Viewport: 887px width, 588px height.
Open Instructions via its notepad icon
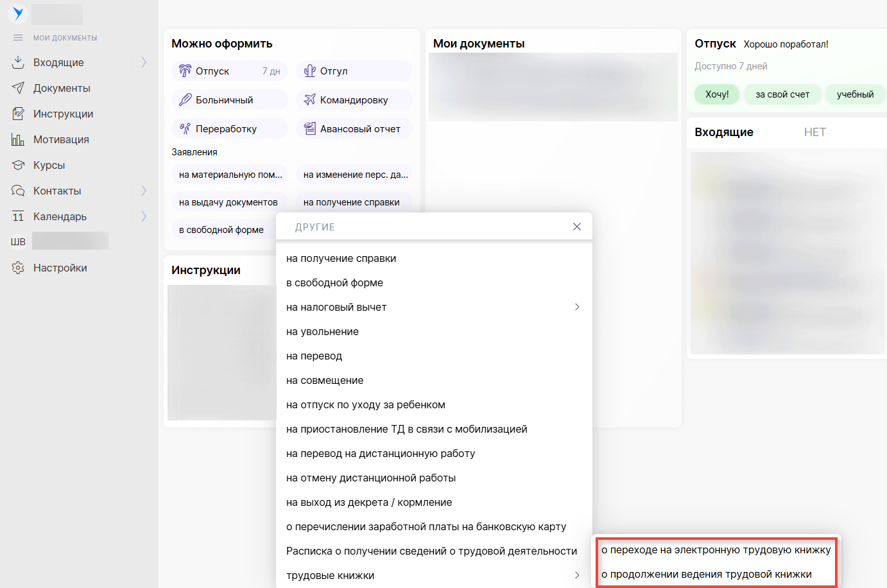click(x=18, y=114)
